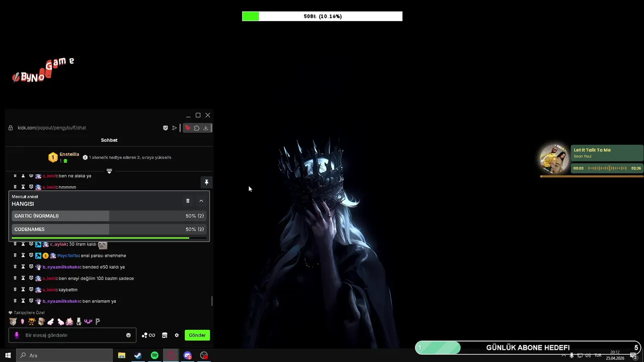This screenshot has height=362, width=644.
Task: Click the 'Let It Talk To Me' song title
Action: pyautogui.click(x=592, y=150)
